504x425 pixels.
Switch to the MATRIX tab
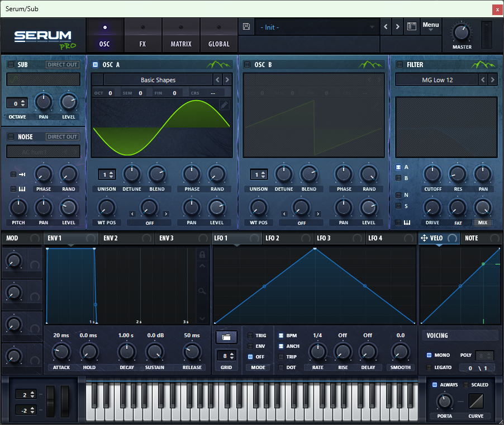pyautogui.click(x=181, y=35)
